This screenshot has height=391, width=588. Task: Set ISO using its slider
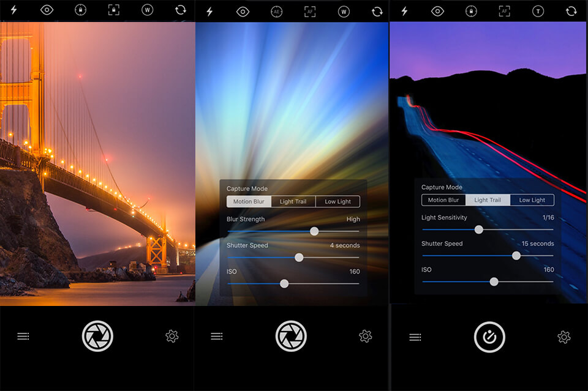point(284,283)
